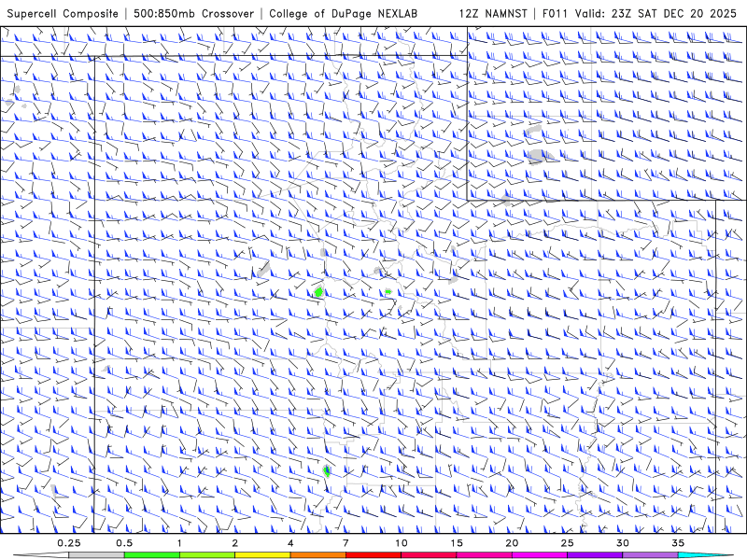Click the 'Supercell Composite' title text

coord(63,13)
